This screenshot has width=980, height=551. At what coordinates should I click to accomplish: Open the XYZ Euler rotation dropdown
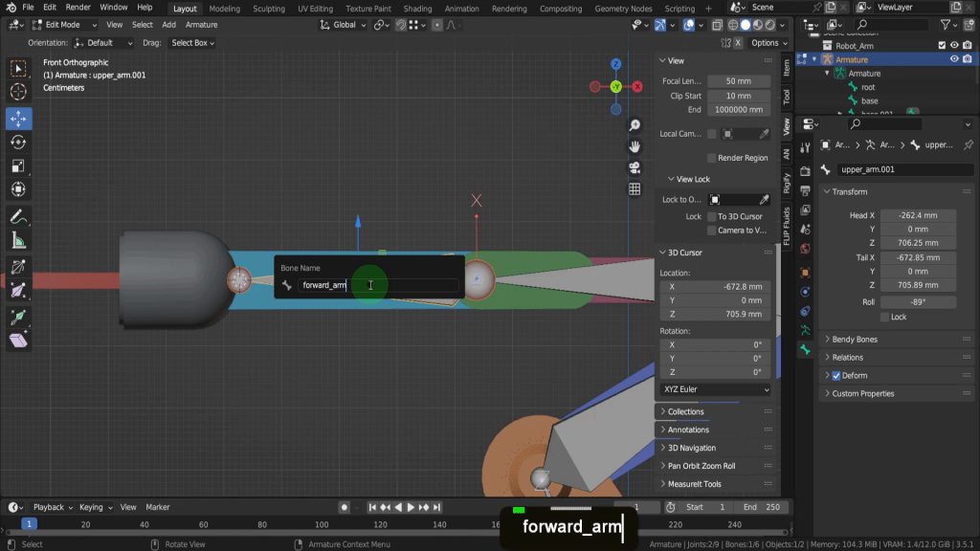714,390
